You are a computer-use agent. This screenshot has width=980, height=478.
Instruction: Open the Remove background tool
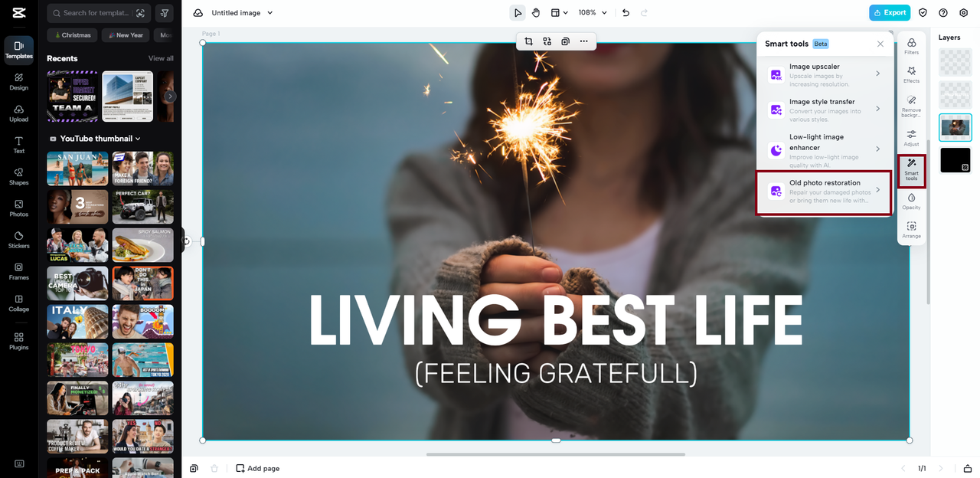pos(911,106)
